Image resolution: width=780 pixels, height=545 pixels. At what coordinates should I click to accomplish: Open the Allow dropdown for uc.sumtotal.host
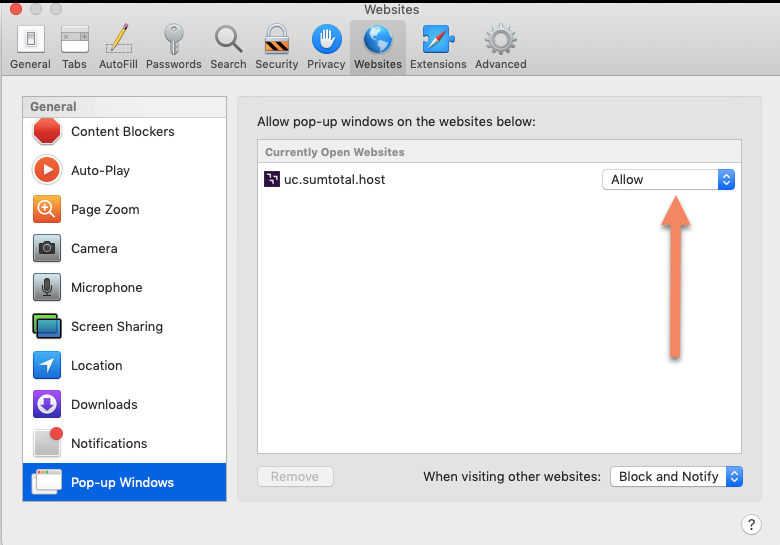pyautogui.click(x=668, y=180)
